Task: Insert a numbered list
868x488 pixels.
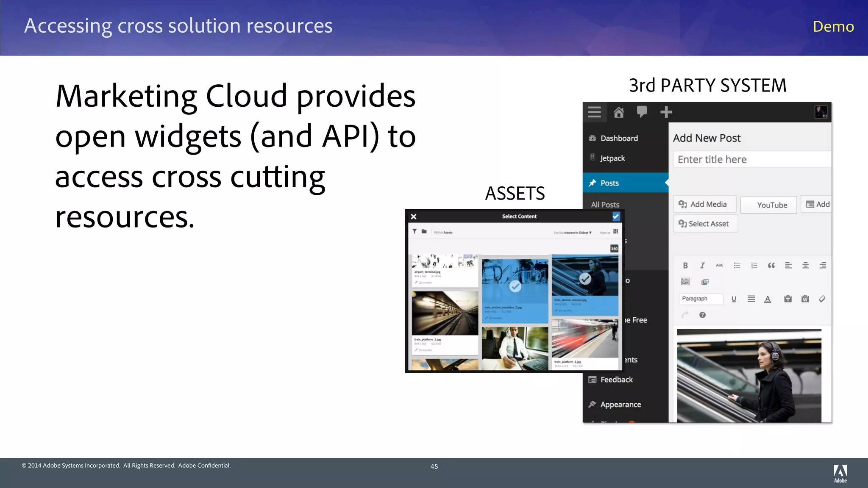Action: click(x=754, y=266)
